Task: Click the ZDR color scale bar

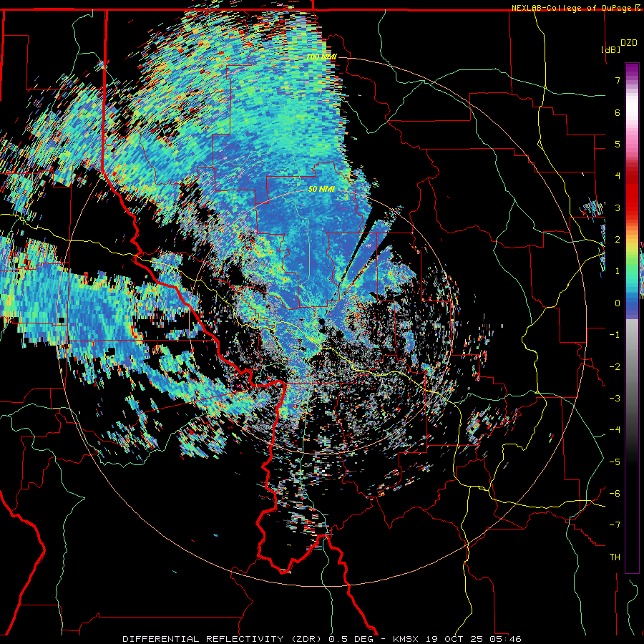Action: click(x=632, y=318)
